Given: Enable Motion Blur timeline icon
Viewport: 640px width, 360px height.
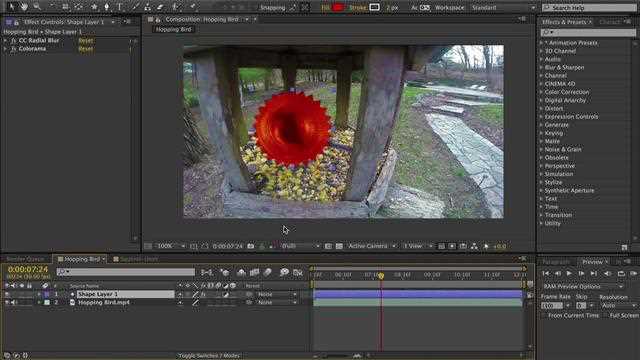Looking at the screenshot, I should (268, 272).
